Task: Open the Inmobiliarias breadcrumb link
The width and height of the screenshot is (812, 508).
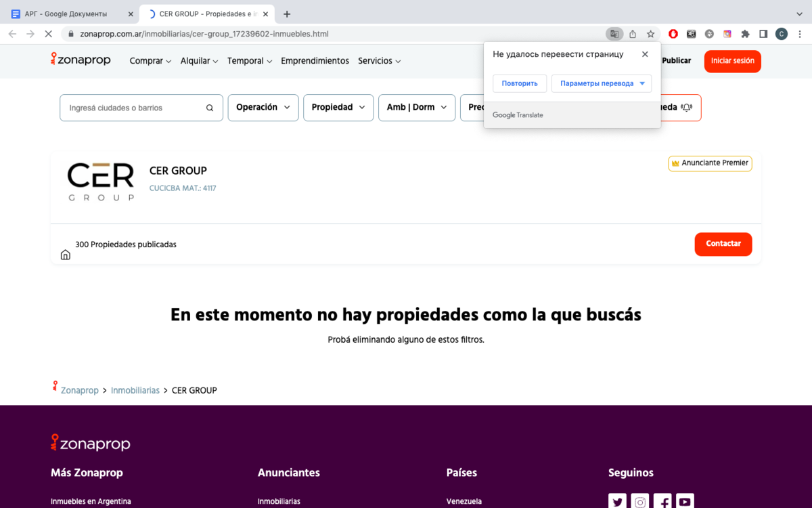Action: [x=135, y=391]
